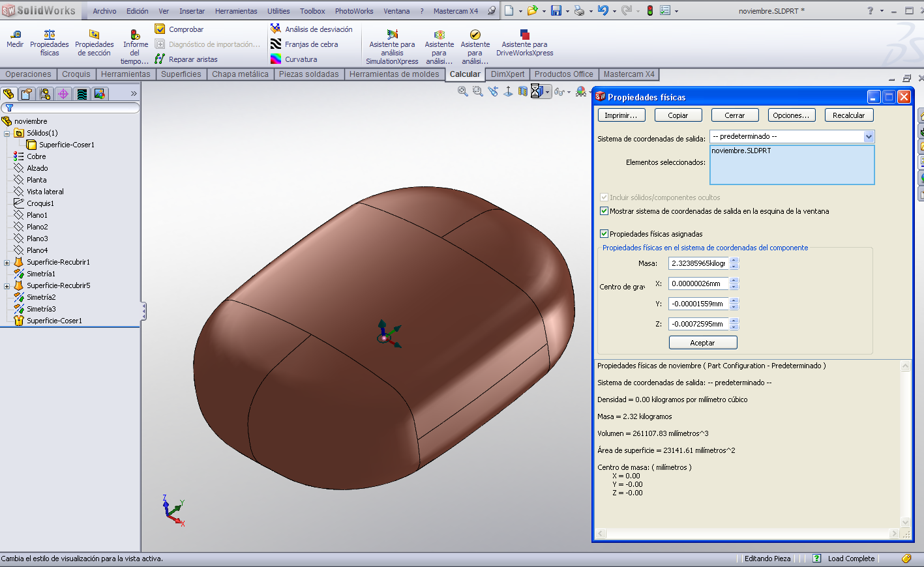Switch to the DimXpertManager tab
924x567 pixels.
[x=63, y=94]
